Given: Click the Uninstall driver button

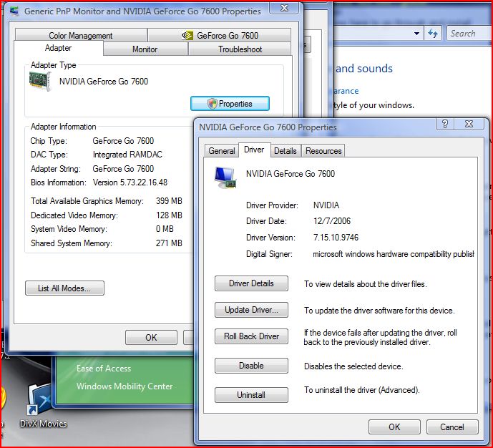Looking at the screenshot, I should pos(251,395).
